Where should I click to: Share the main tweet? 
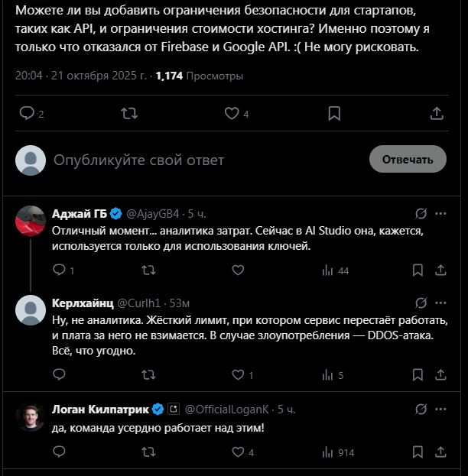437,113
